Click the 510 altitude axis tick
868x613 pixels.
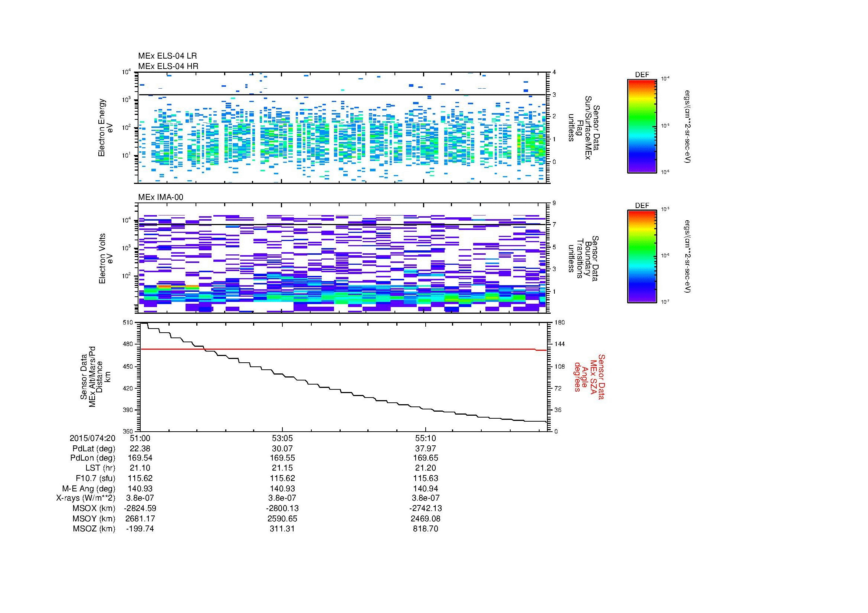pyautogui.click(x=128, y=323)
